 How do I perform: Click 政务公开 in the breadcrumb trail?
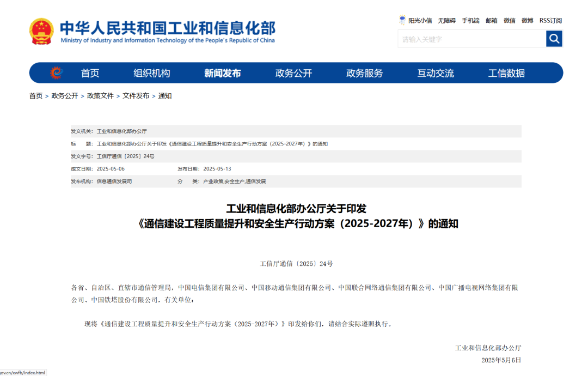64,96
